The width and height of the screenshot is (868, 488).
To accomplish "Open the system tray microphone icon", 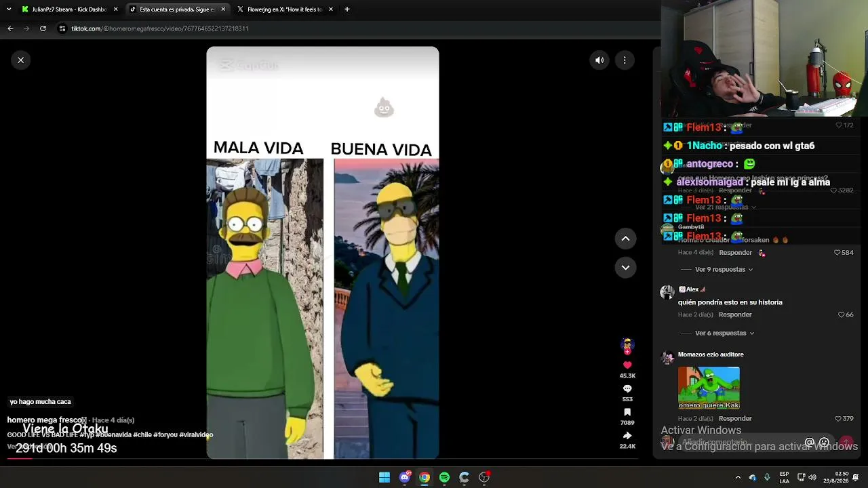I will tap(767, 478).
